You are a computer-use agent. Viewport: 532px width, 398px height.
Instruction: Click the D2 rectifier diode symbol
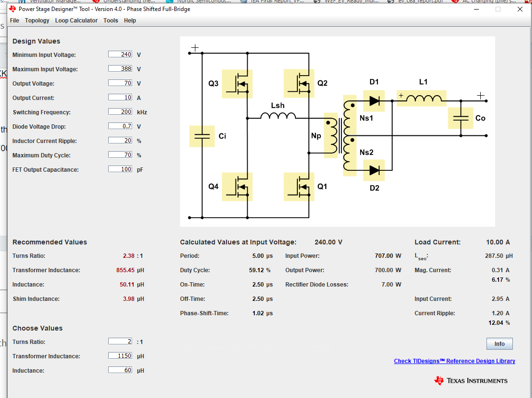(374, 170)
